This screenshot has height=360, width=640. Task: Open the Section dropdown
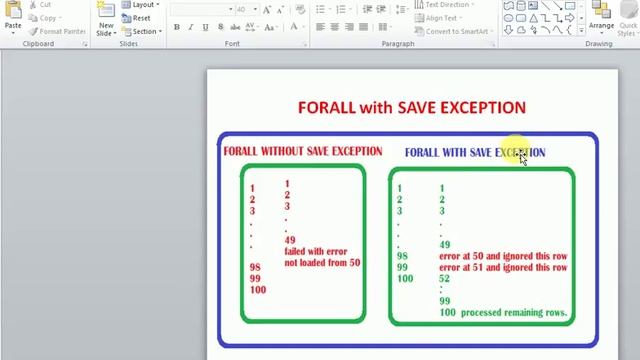pos(142,31)
